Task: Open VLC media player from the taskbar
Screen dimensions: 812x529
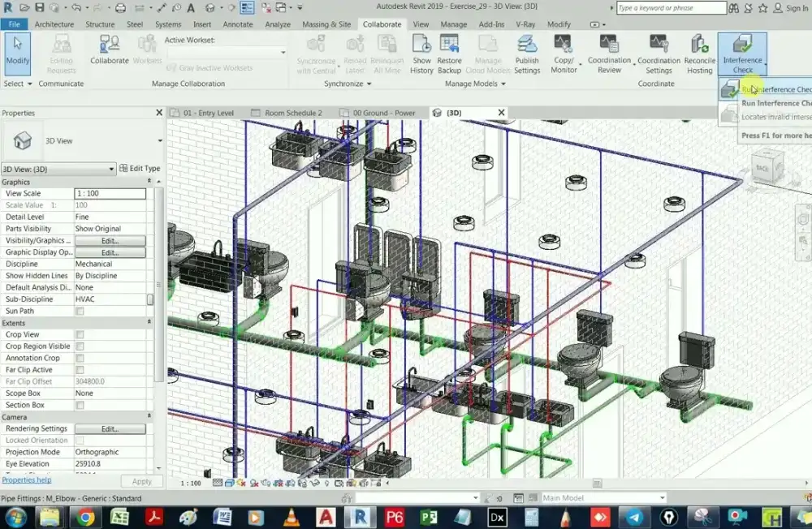Action: point(292,517)
